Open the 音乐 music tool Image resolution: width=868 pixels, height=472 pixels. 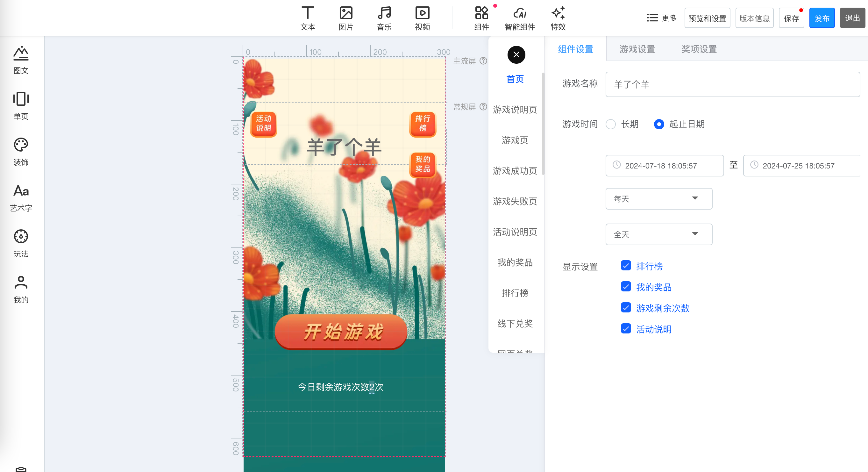(x=384, y=18)
